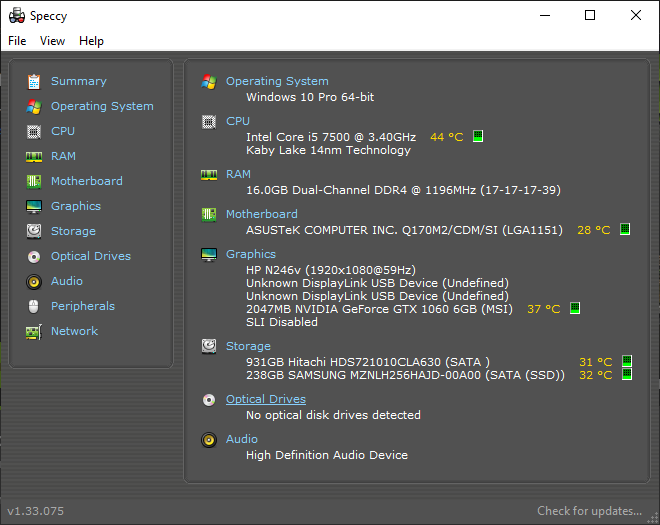The image size is (660, 525).
Task: Select Motherboard in the sidebar
Action: (x=87, y=181)
